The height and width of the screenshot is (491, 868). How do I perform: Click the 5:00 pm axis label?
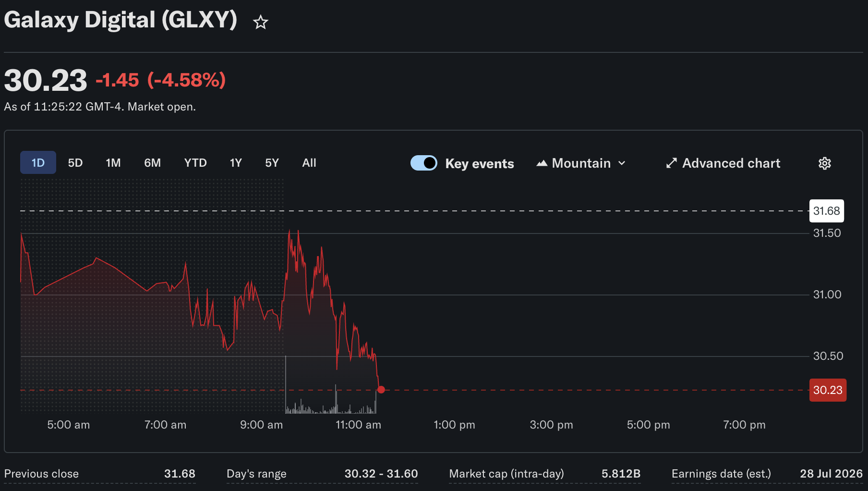(x=648, y=425)
